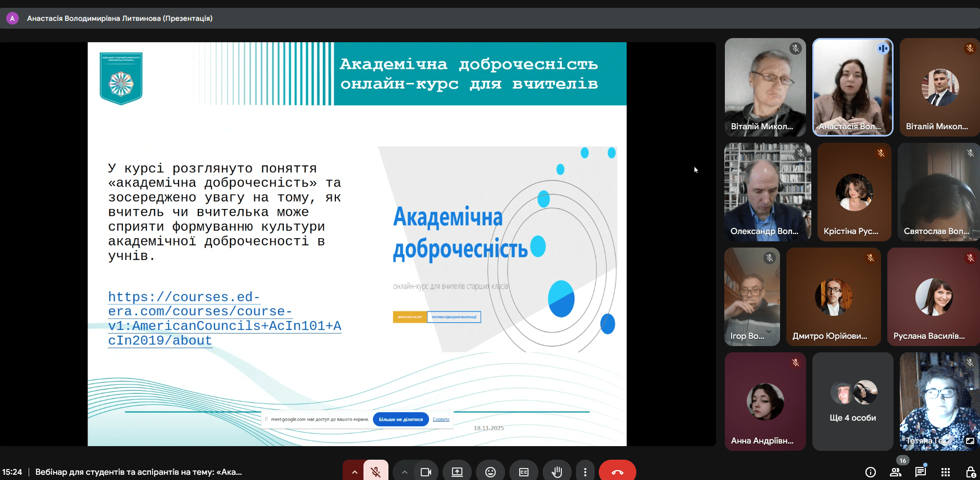This screenshot has height=480, width=980.
Task: Open chat with everyone
Action: pyautogui.click(x=920, y=472)
